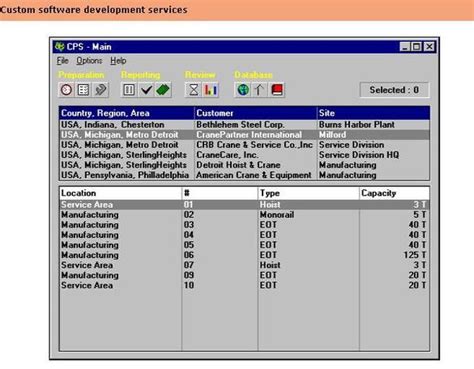Viewport: 474px width, 369px height.
Task: Click the grid sheet icon under Preparation
Action: pyautogui.click(x=83, y=90)
